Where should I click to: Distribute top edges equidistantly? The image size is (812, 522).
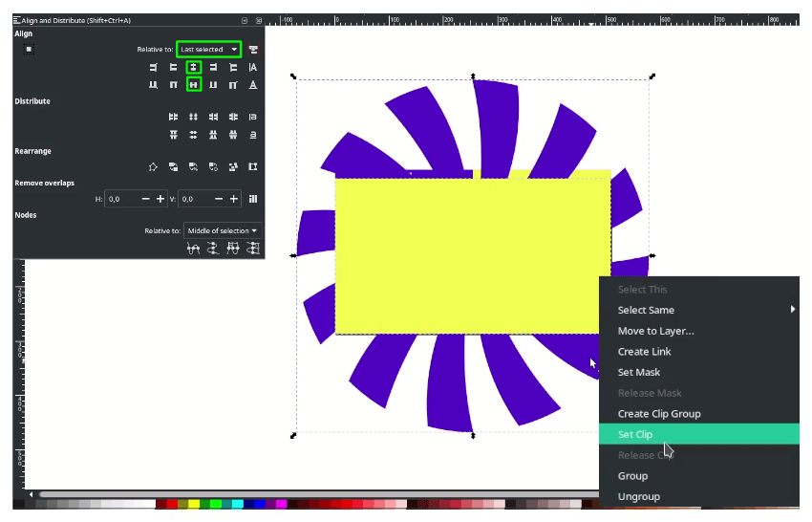(174, 135)
